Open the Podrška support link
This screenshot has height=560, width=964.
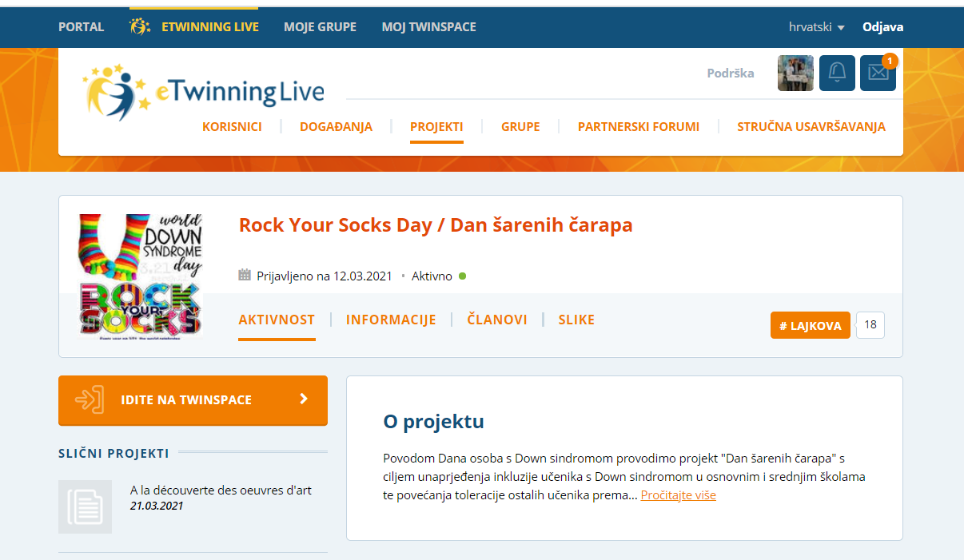click(x=731, y=73)
